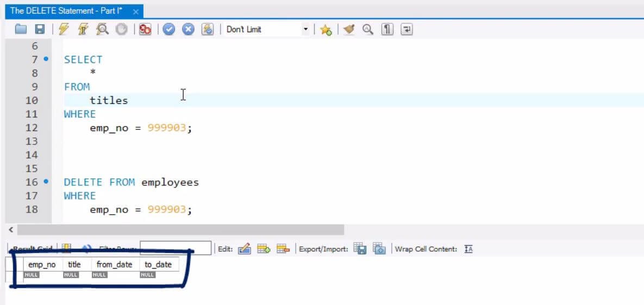644x305 pixels.
Task: Toggle auto-commit mode icon
Action: (x=208, y=29)
